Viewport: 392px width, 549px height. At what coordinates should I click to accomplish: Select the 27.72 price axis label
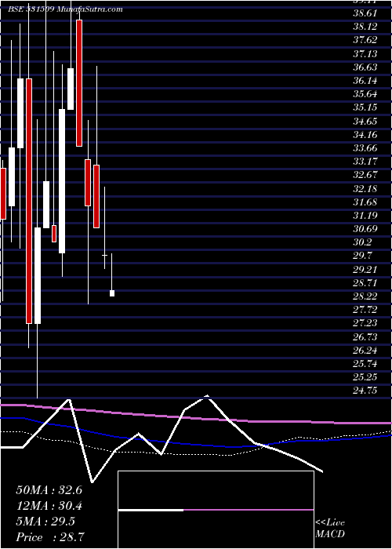365,310
